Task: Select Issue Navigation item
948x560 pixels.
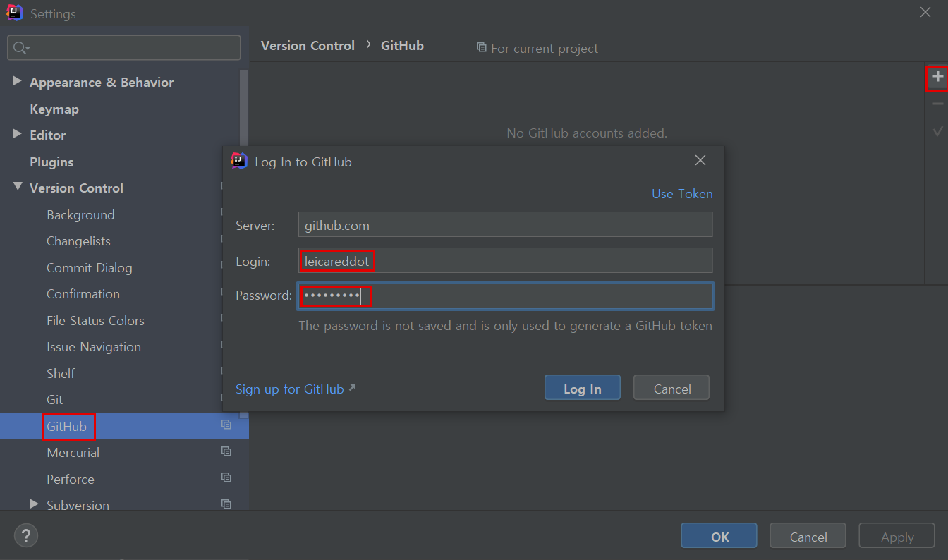Action: coord(94,347)
